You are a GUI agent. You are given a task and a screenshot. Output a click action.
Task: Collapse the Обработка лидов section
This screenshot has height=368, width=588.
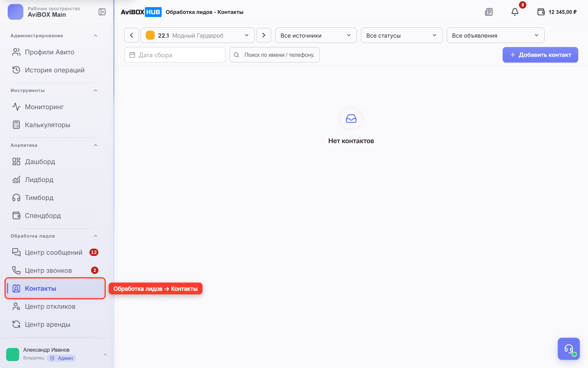[x=96, y=236]
